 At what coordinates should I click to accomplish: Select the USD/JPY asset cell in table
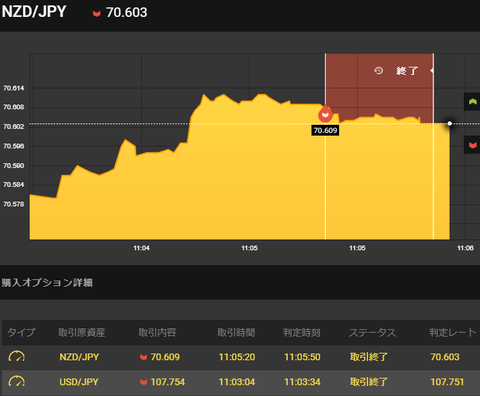point(79,382)
